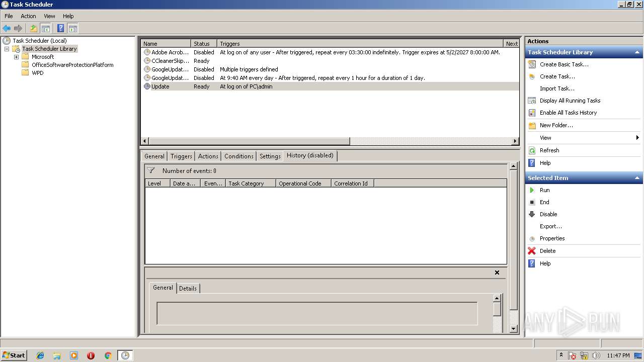Sort task list by Name column
Screen dimensions: 644x362
pos(166,44)
